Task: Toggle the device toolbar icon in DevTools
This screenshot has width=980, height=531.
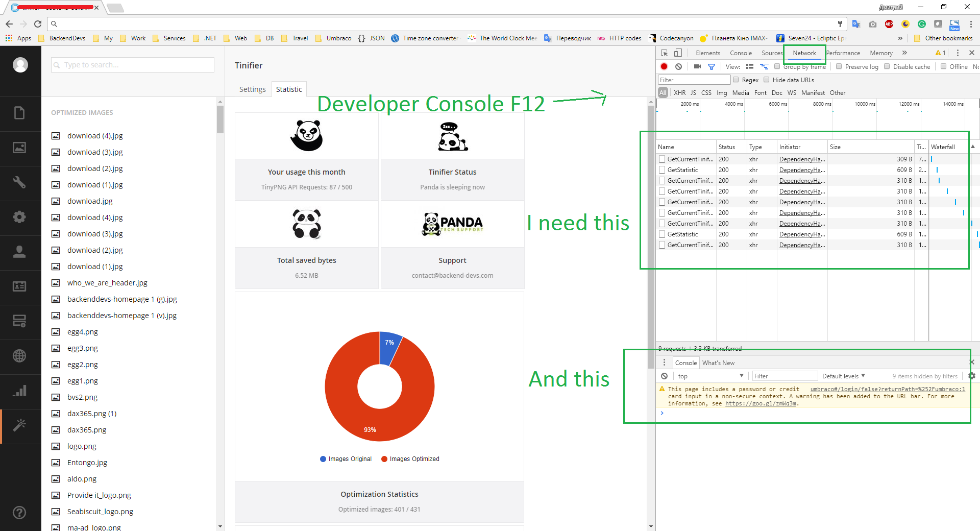Action: [678, 53]
